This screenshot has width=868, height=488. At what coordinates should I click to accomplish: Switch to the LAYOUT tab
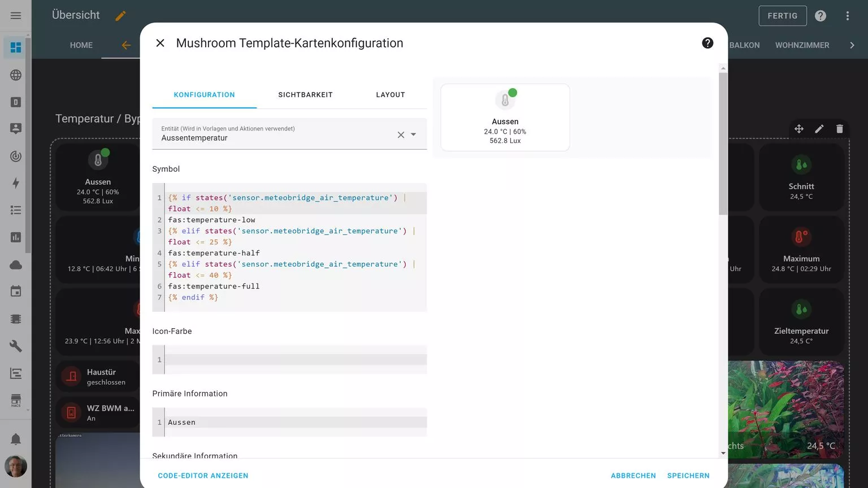390,95
